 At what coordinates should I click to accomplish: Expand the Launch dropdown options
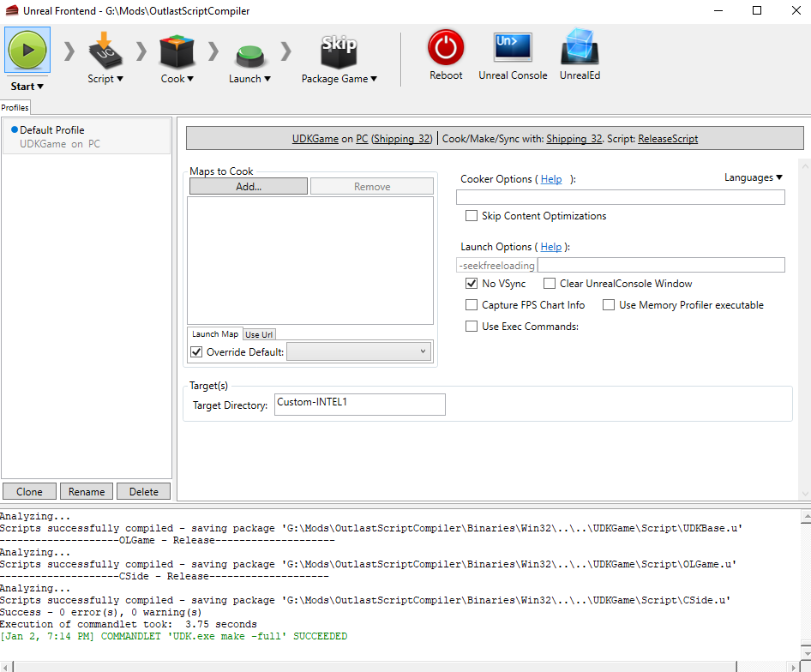click(x=267, y=79)
